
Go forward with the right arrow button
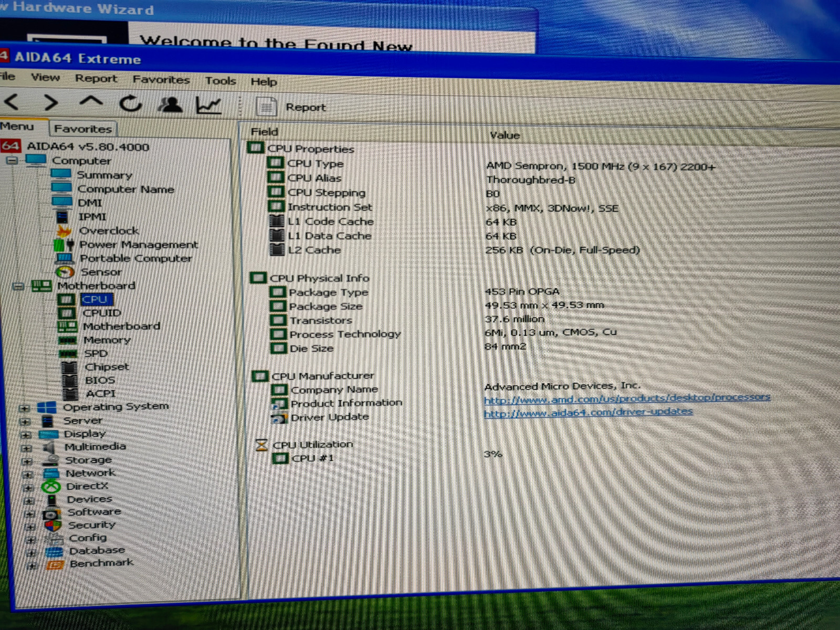[x=51, y=102]
